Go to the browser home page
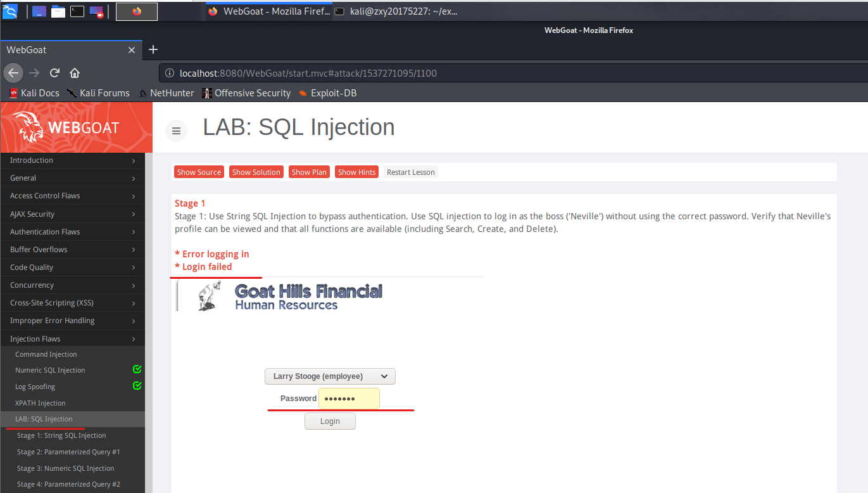Image resolution: width=868 pixels, height=493 pixels. [x=75, y=73]
